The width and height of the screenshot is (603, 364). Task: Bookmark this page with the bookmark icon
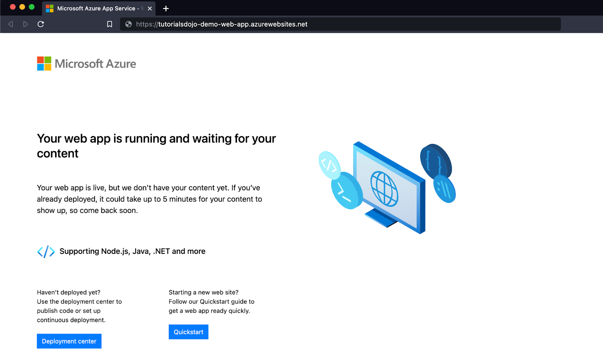tap(110, 24)
